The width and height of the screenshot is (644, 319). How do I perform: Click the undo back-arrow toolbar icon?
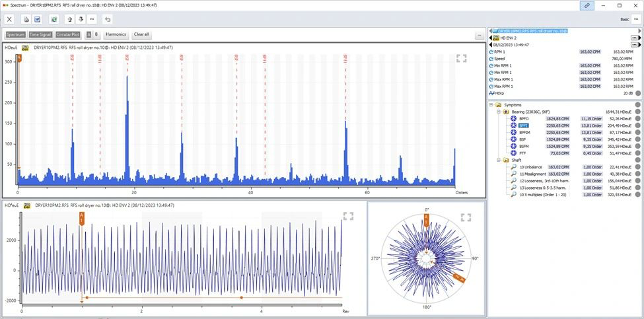point(107,19)
